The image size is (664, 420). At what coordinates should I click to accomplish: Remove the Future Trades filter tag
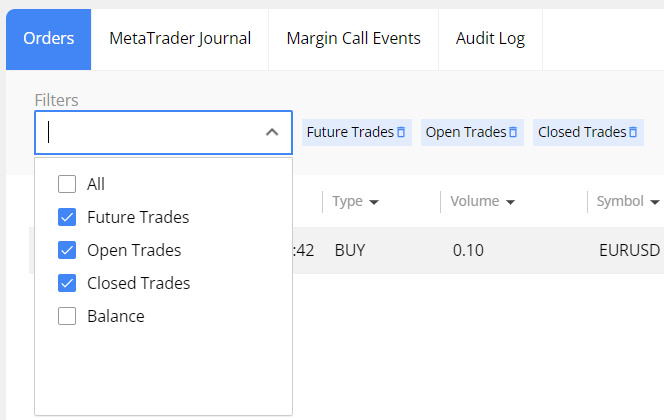(401, 132)
